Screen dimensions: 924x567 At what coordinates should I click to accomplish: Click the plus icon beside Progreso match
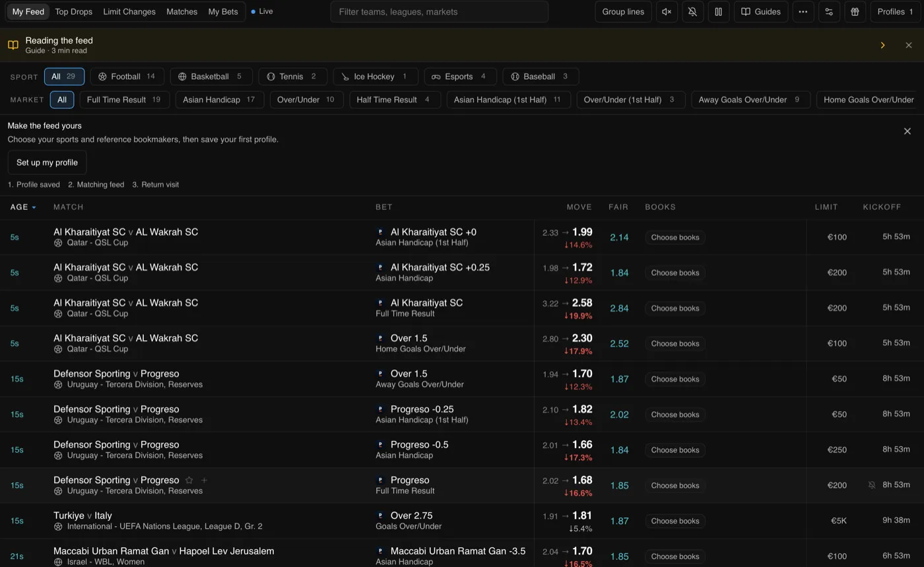[204, 481]
